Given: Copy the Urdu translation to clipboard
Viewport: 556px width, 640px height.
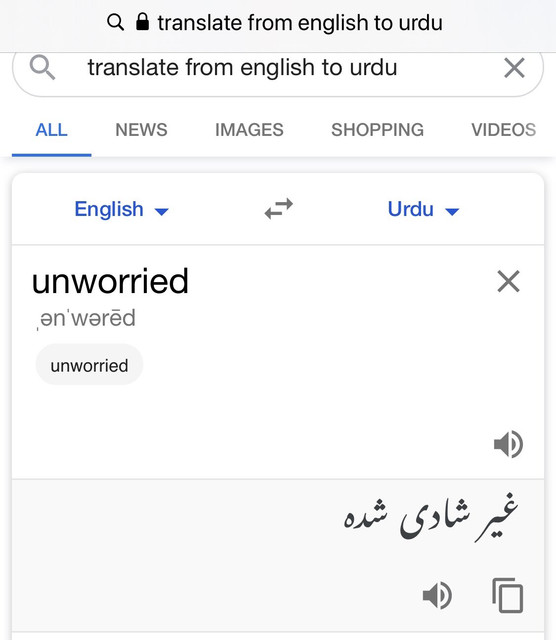Looking at the screenshot, I should point(507,595).
